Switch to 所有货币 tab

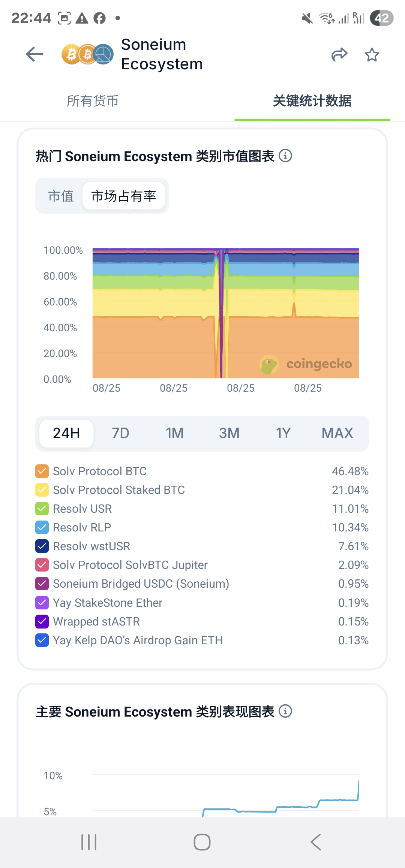click(x=93, y=101)
